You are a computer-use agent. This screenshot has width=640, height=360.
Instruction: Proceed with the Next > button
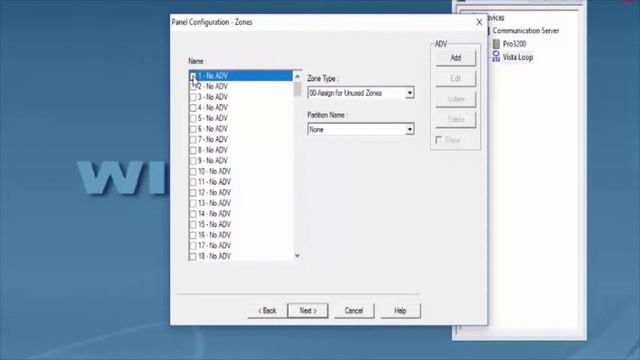tap(308, 311)
